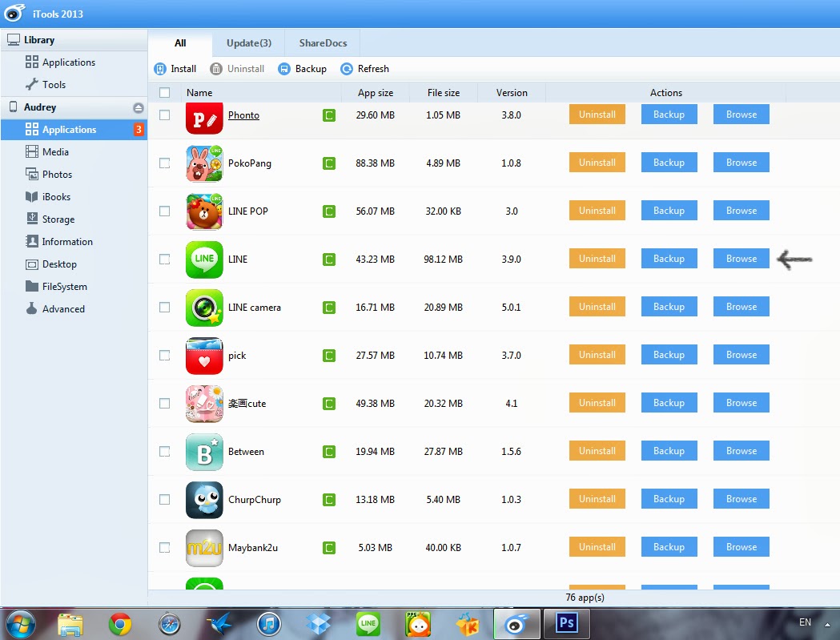Screen dimensions: 840x640
Task: Browse the LINE app files
Action: 742,259
